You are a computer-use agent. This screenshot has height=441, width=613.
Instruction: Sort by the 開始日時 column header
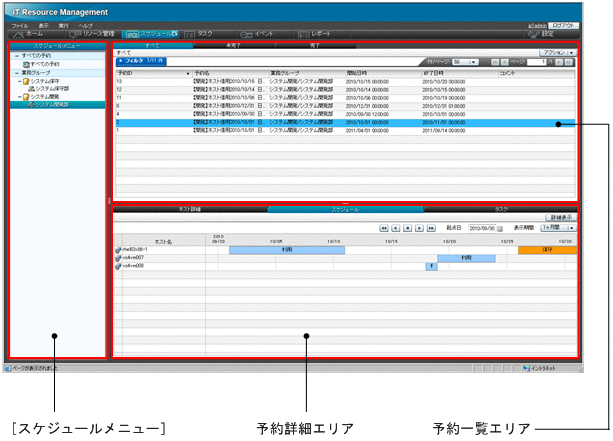point(383,74)
